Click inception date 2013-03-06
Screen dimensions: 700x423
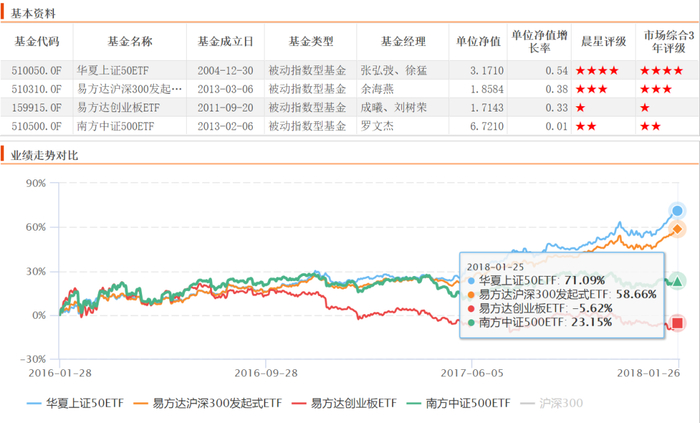(225, 89)
